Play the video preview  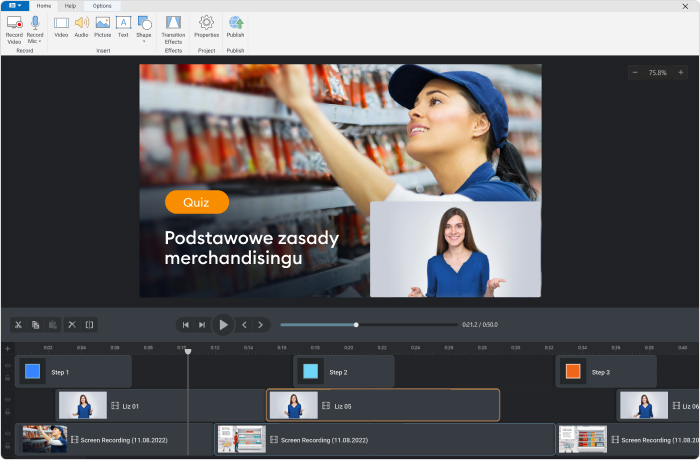223,325
